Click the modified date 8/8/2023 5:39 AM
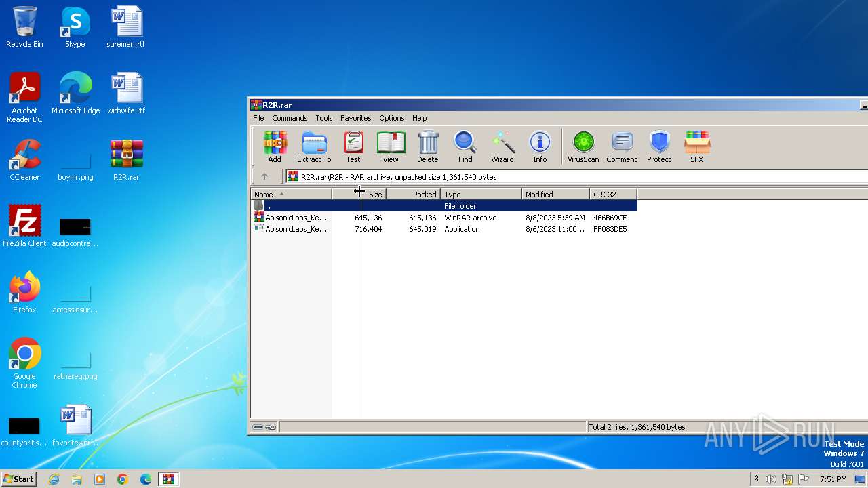Screen dimensions: 868x488 (555, 218)
